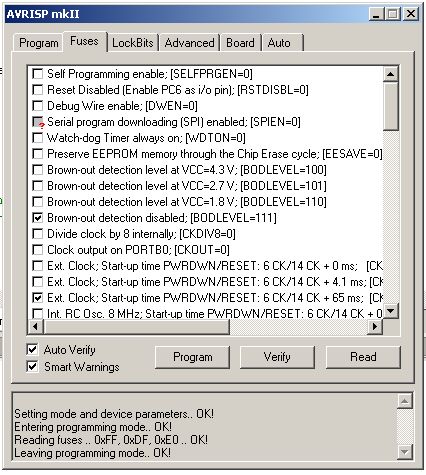Toggle the Smart Warnings checkbox
Viewport: 426px width, 475px height.
[32, 367]
